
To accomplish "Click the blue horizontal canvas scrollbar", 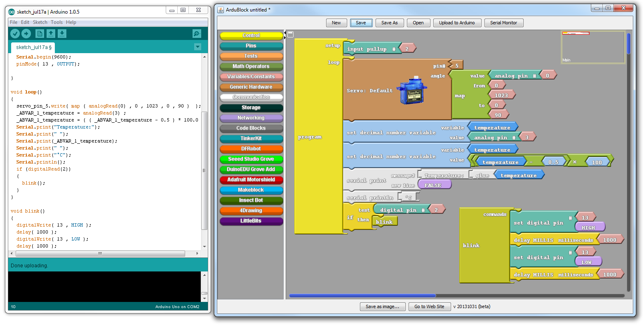I will tap(362, 296).
